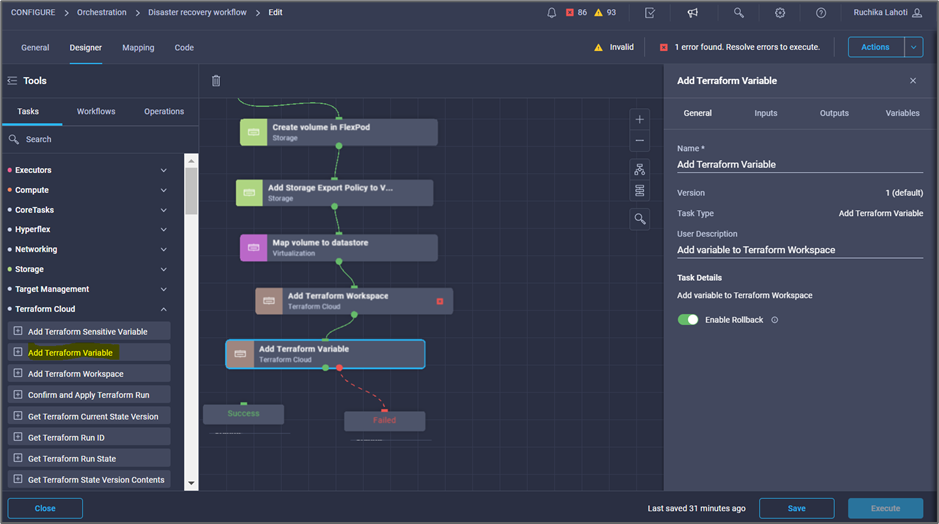Open notifications bell icon
This screenshot has width=939, height=524.
(552, 13)
